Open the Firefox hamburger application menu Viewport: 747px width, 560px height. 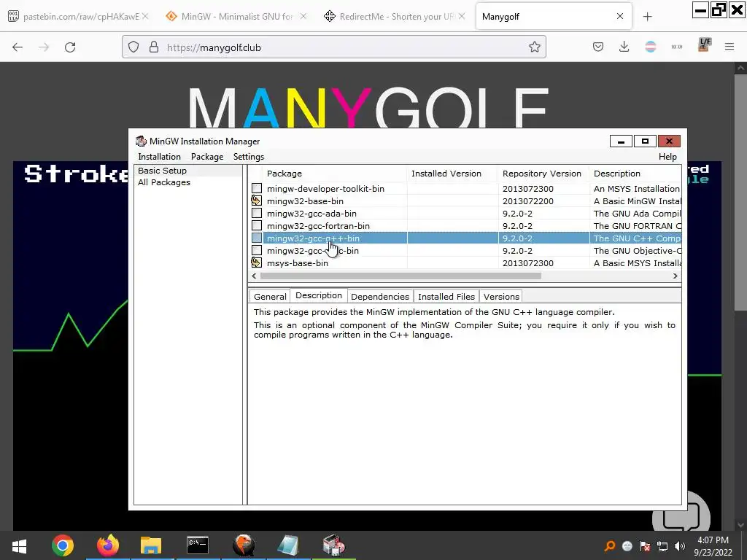pos(729,47)
